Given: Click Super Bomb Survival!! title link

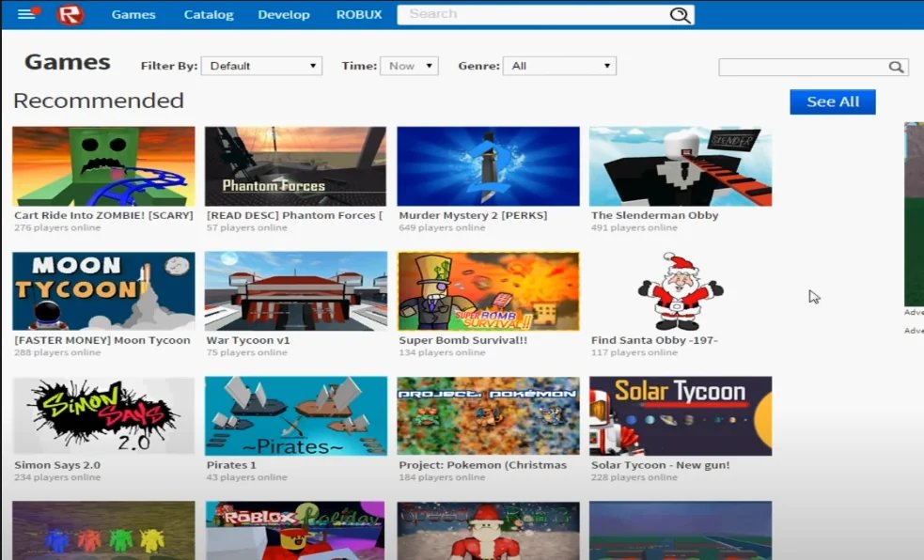Looking at the screenshot, I should 463,340.
